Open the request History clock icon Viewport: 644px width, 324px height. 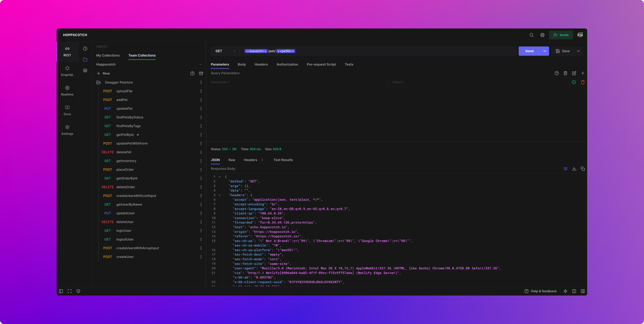tap(85, 49)
